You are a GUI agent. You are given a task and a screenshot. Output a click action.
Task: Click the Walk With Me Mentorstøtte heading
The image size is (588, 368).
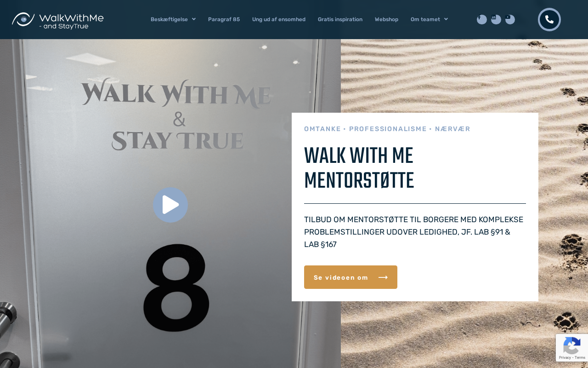(x=359, y=168)
